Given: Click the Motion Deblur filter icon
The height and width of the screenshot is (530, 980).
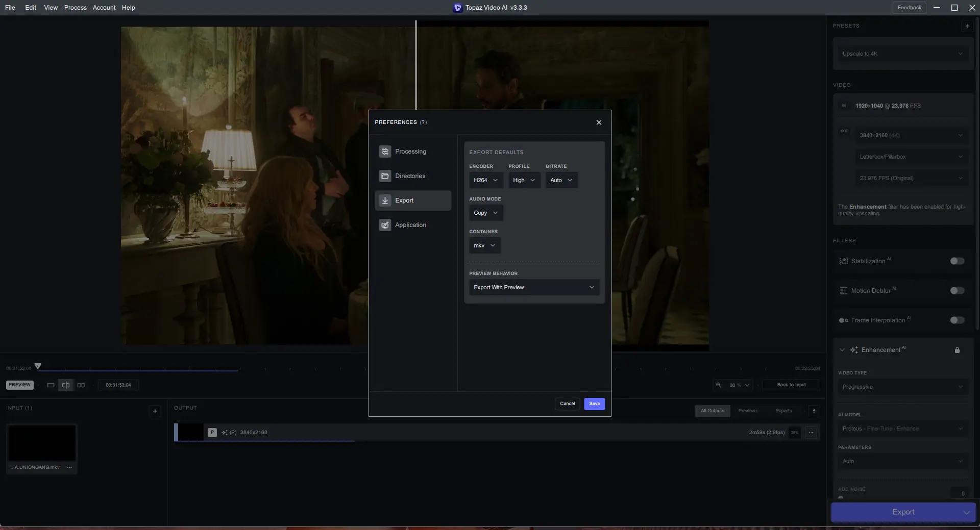Looking at the screenshot, I should 843,291.
